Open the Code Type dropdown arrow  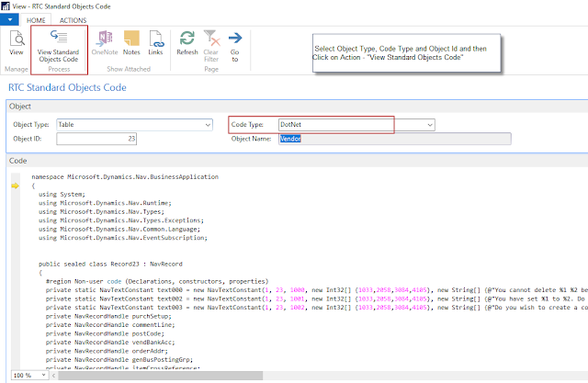pos(430,125)
